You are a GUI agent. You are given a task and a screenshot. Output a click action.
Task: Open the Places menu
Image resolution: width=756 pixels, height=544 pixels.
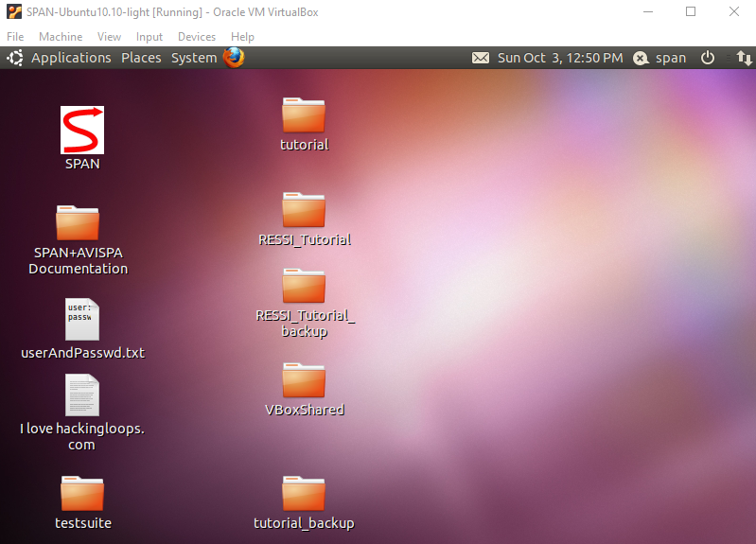[141, 58]
